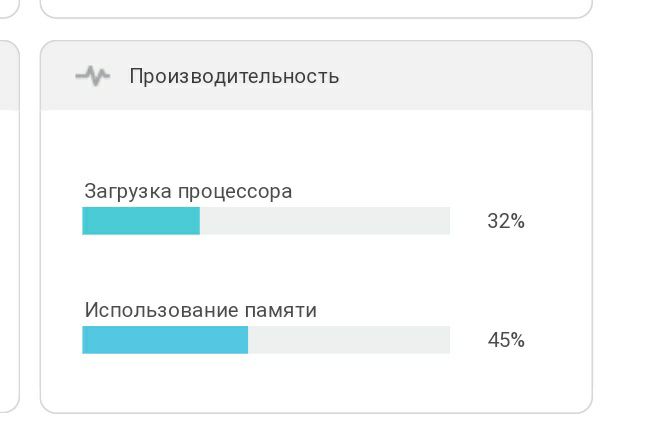The image size is (668, 433).
Task: Click the pulse icon beside Производительность
Action: pos(93,76)
